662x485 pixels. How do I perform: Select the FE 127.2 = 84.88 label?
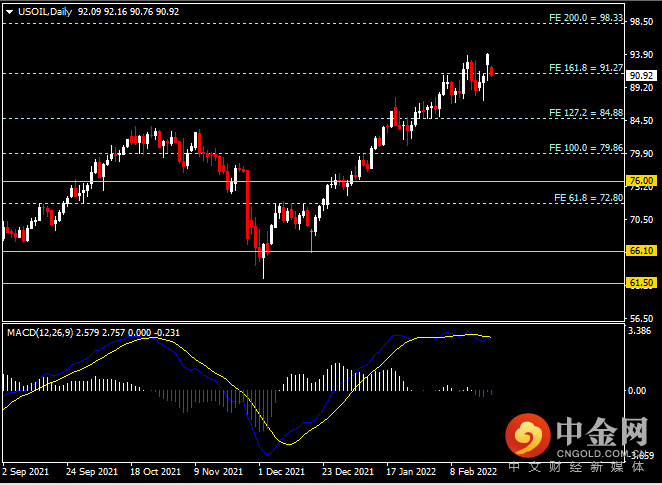click(586, 113)
